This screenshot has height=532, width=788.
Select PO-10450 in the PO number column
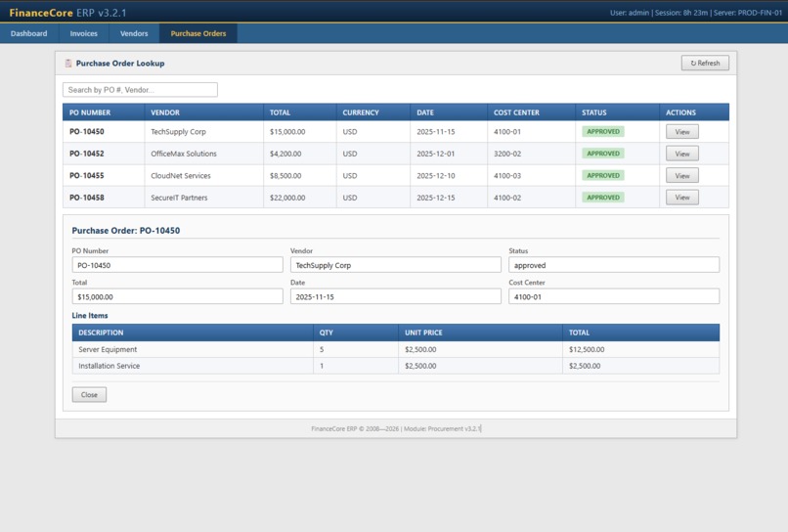pyautogui.click(x=87, y=132)
